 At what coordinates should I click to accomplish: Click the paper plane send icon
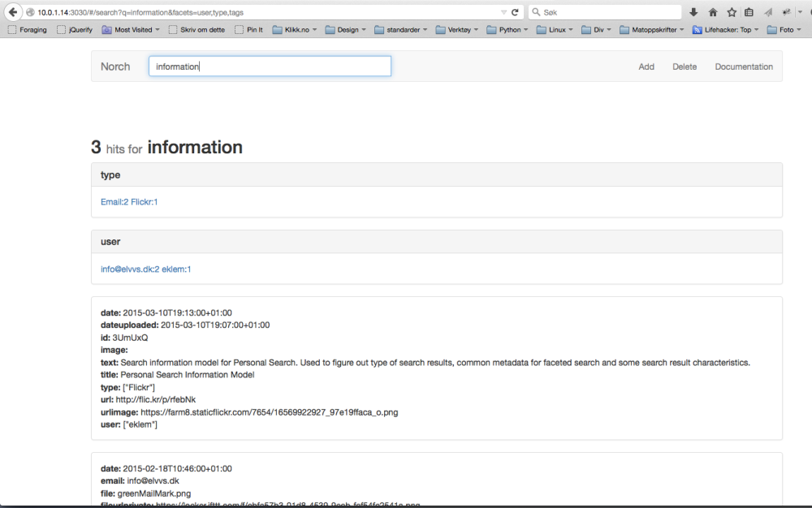(768, 12)
